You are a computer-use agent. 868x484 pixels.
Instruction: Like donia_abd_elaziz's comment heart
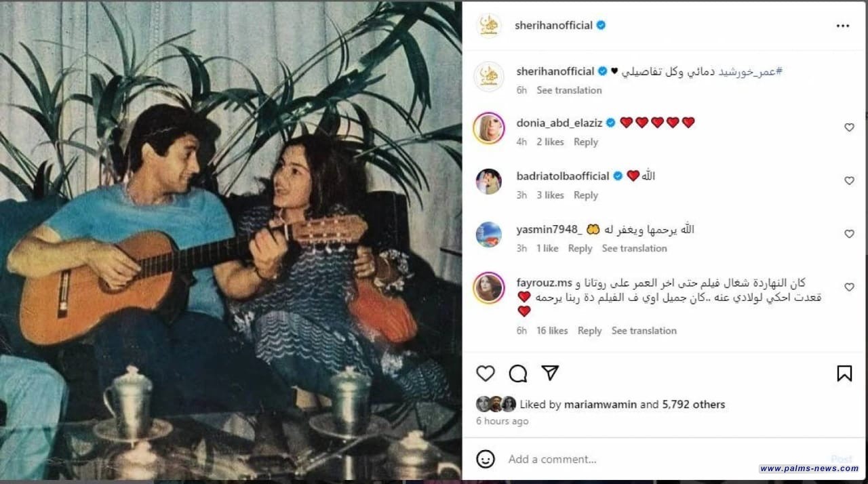tap(849, 127)
